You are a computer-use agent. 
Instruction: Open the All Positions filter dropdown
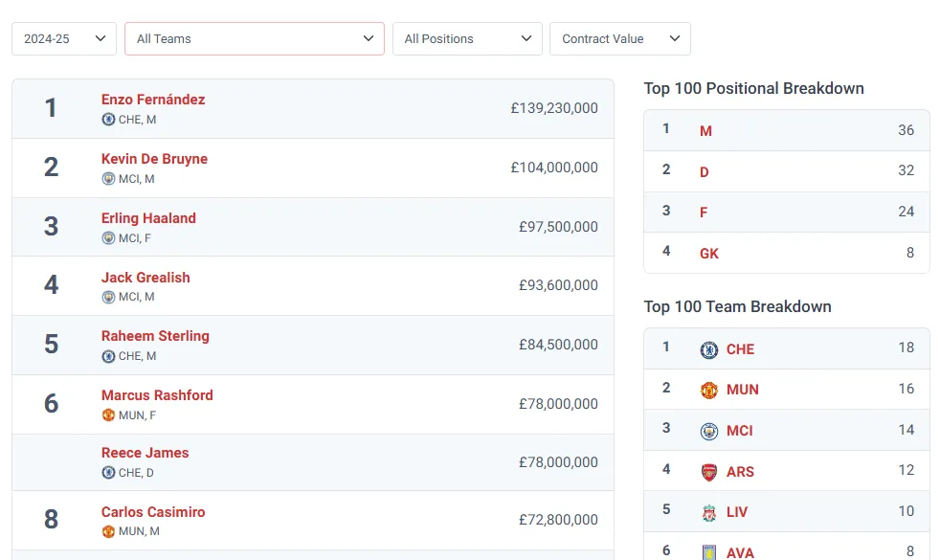(467, 39)
